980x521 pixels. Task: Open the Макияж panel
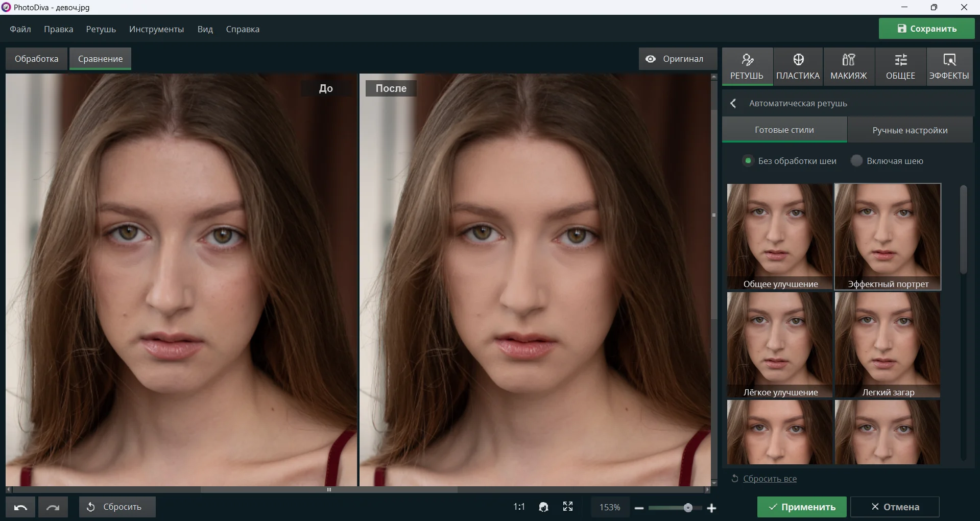848,66
